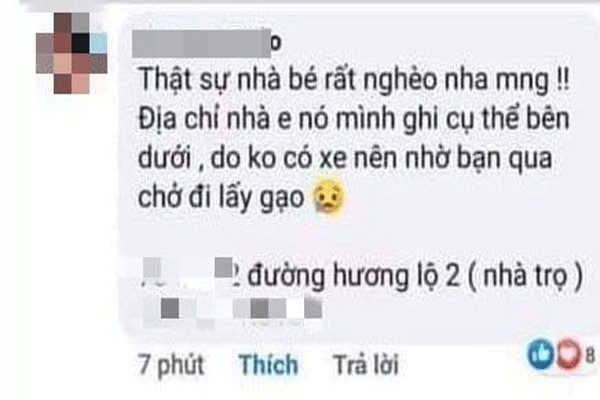Select the line starting 'Địa chỉ nhà e nó'
Viewport: 600px width, 400px height.
point(354,119)
